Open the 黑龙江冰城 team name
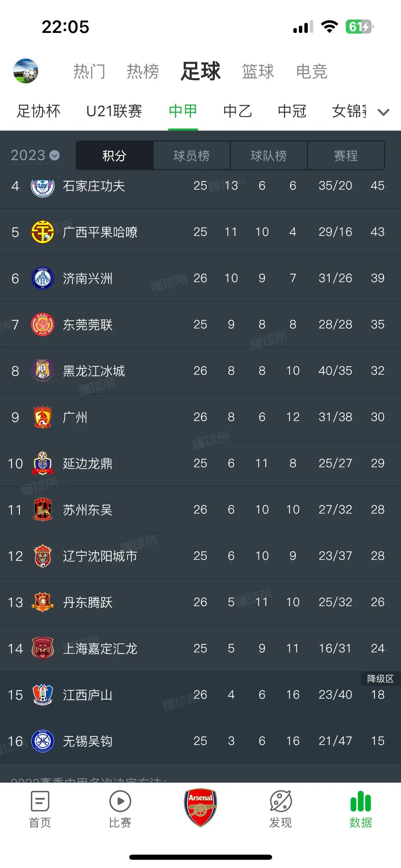This screenshot has width=401, height=868. tap(94, 371)
